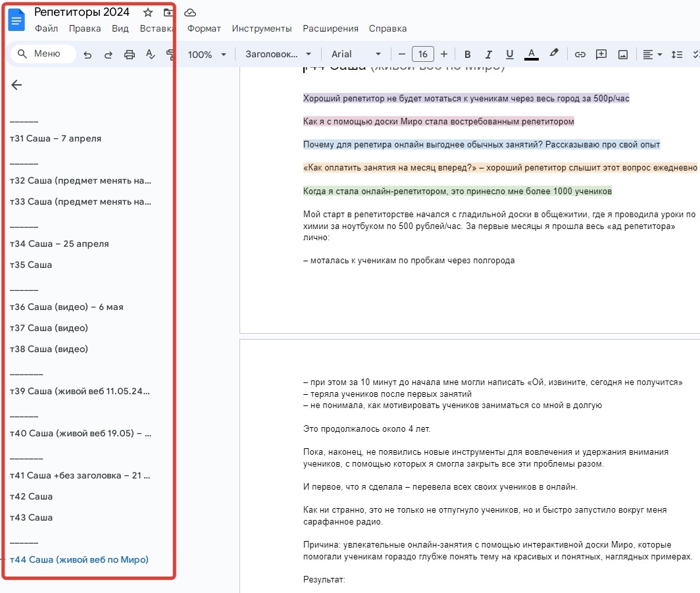Open the Инструменты menu
The height and width of the screenshot is (593, 700).
click(x=262, y=28)
